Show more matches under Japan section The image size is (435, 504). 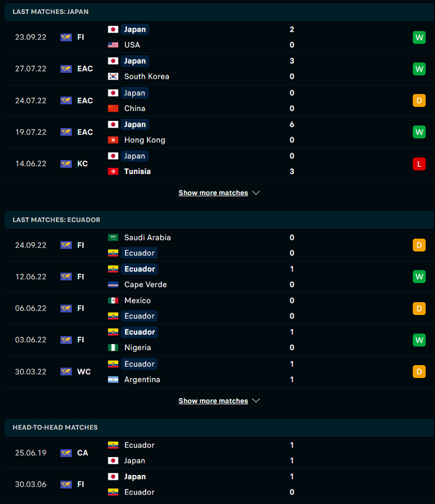click(213, 193)
